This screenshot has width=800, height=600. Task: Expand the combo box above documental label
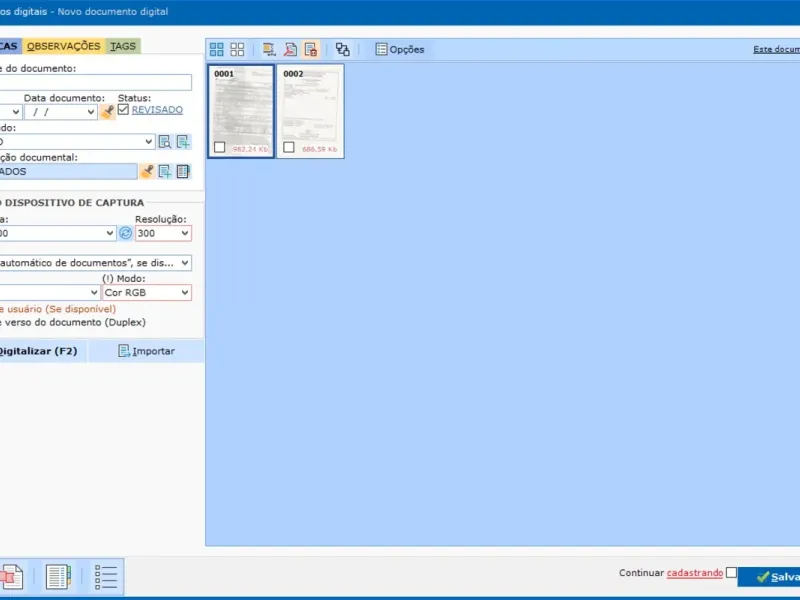[148, 141]
